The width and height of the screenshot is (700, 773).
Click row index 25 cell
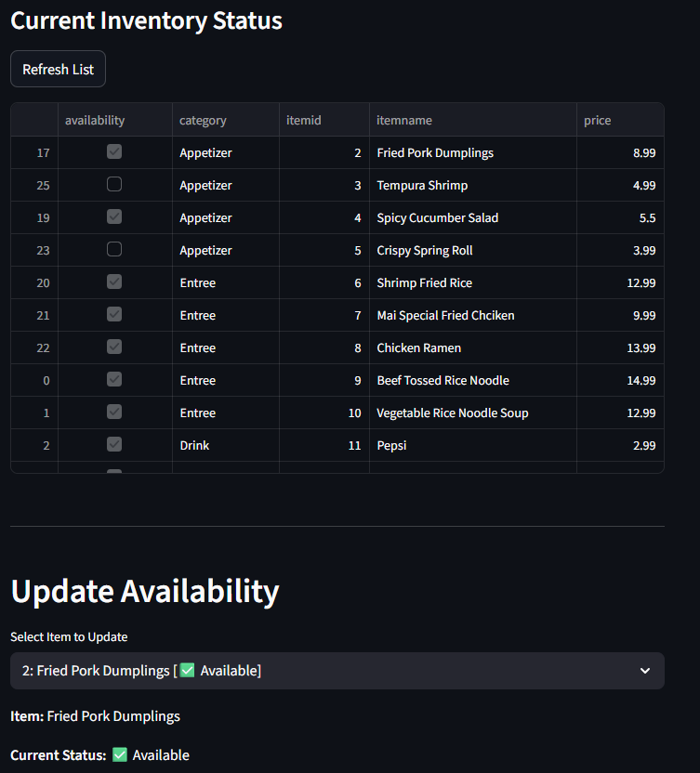(34, 186)
